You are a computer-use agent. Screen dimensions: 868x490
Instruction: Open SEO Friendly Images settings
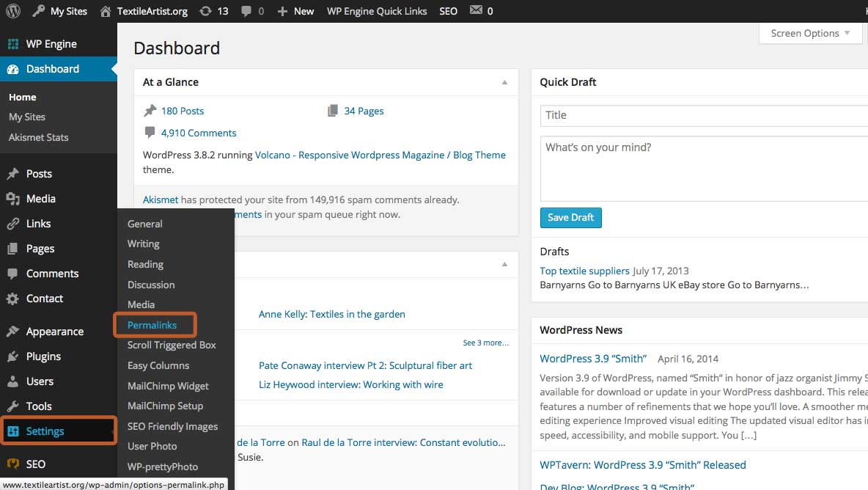point(173,426)
